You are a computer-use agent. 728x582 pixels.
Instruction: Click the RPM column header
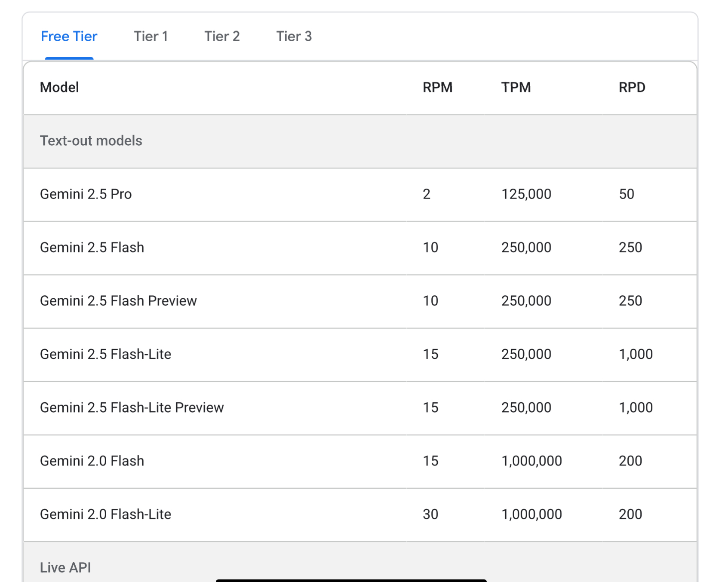(x=437, y=88)
